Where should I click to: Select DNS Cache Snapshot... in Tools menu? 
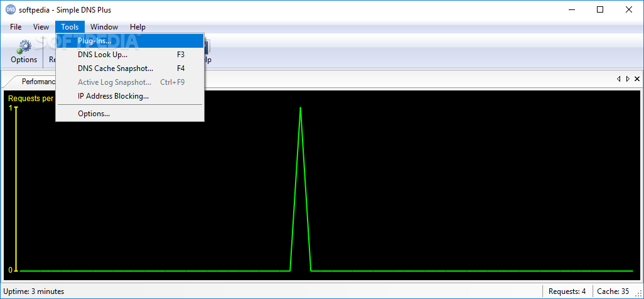[130, 68]
